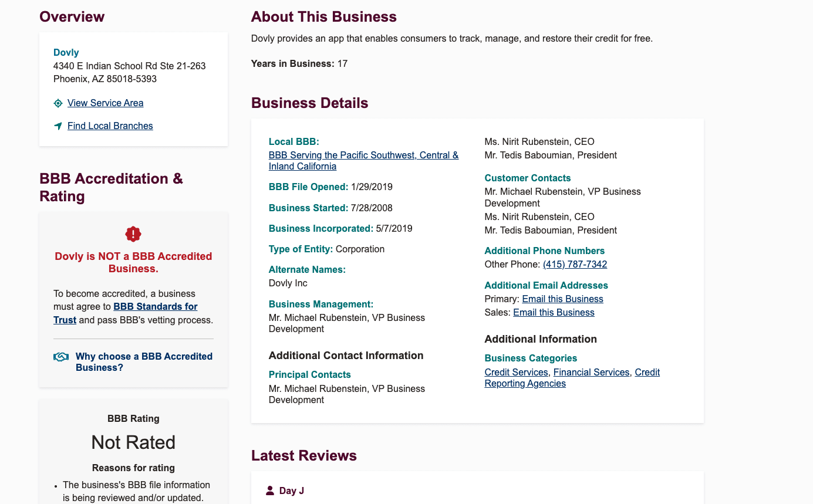Select Find Local Branches
This screenshot has height=504, width=813.
coord(110,126)
